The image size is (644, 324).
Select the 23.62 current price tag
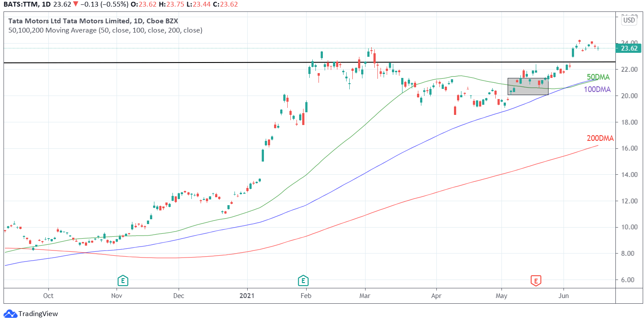[x=629, y=48]
